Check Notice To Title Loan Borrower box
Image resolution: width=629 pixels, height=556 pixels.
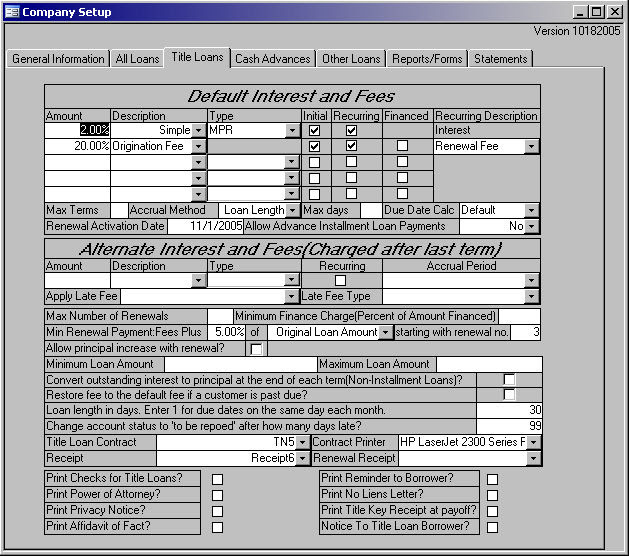492,527
